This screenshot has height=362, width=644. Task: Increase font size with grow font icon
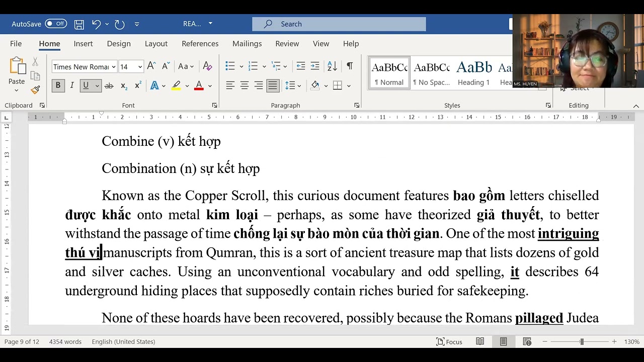(151, 66)
